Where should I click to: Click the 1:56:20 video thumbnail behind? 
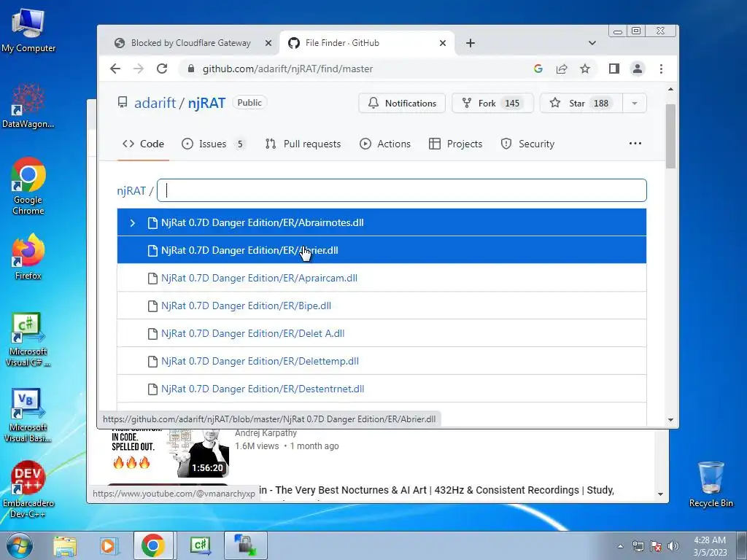click(x=168, y=452)
